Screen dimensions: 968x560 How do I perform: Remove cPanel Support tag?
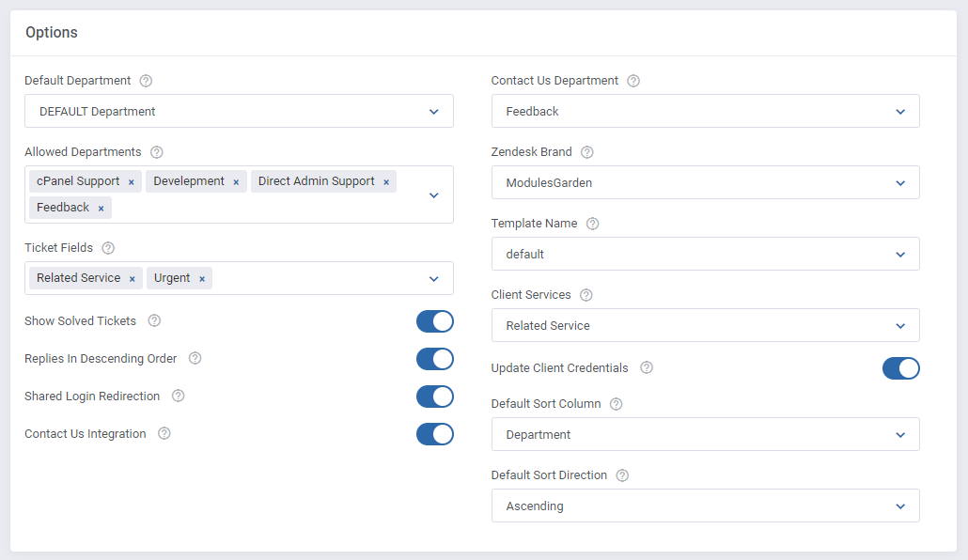(x=131, y=182)
